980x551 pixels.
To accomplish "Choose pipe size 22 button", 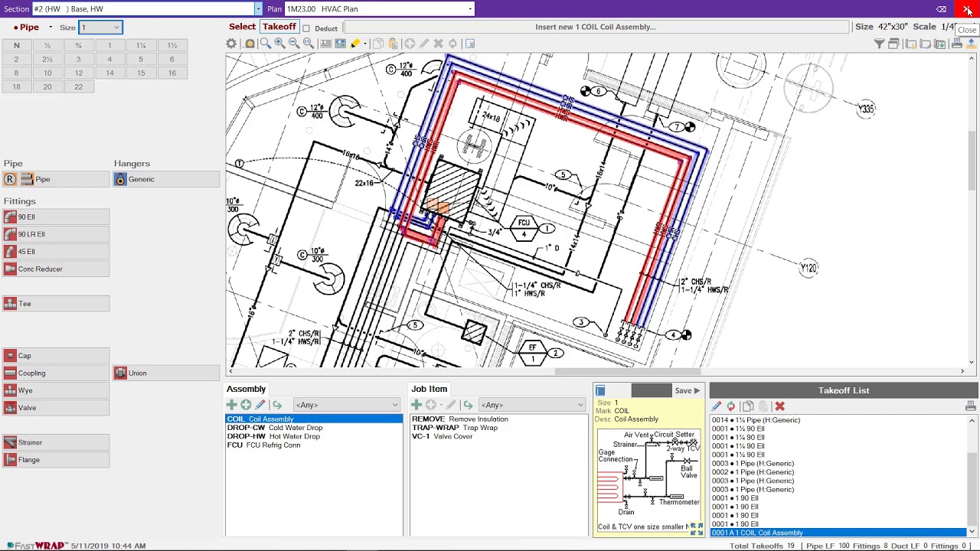I will tap(78, 86).
